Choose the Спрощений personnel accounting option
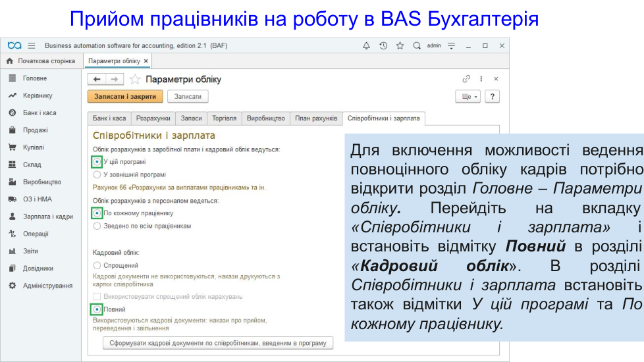Image resolution: width=644 pixels, height=362 pixels. (x=97, y=265)
